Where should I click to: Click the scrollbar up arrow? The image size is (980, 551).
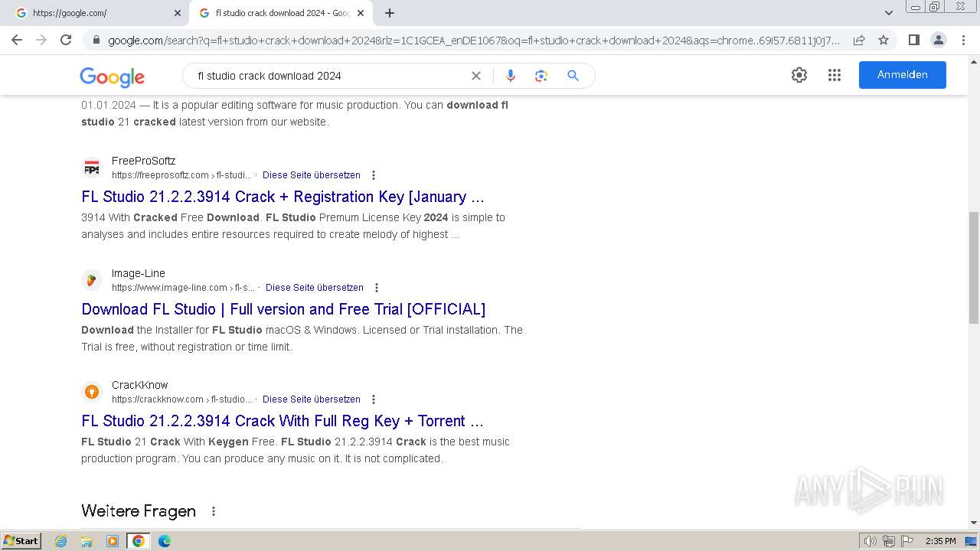[x=973, y=61]
